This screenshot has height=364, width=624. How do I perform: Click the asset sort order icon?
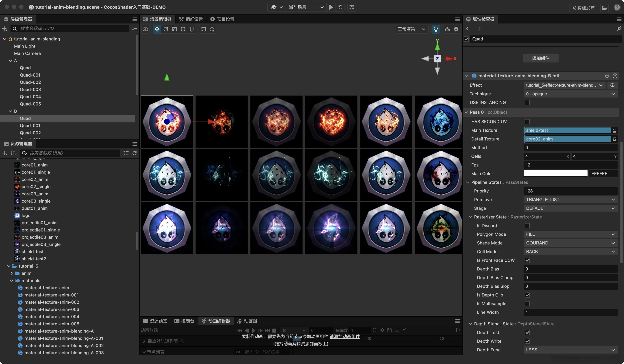tap(14, 153)
